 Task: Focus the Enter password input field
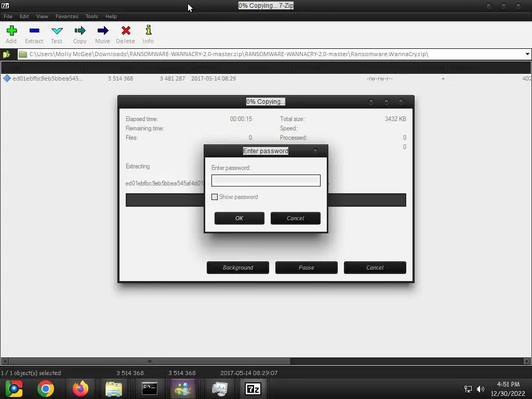pos(265,180)
